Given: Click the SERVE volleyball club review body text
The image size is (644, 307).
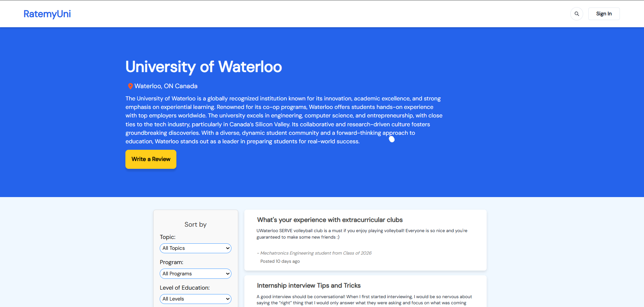Looking at the screenshot, I should click(362, 234).
